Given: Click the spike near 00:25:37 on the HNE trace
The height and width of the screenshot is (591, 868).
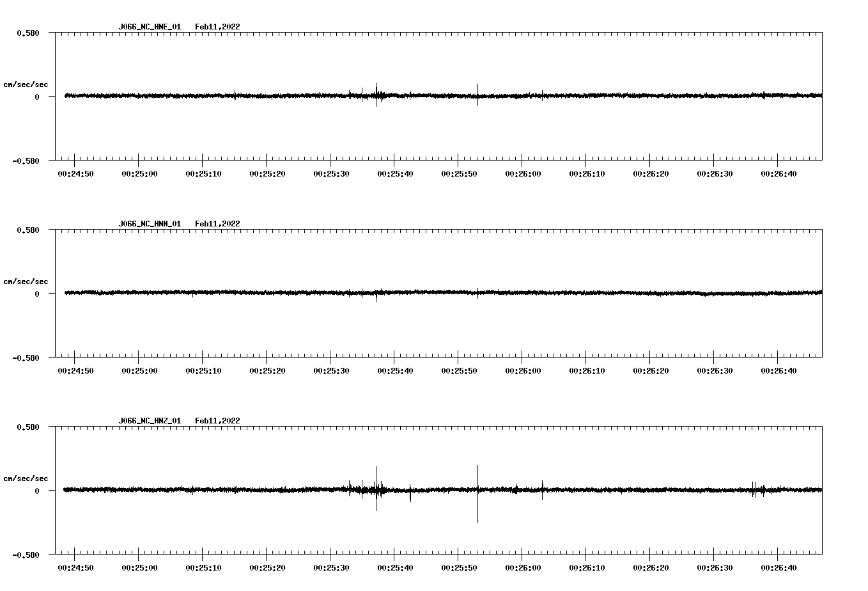Looking at the screenshot, I should 376,94.
